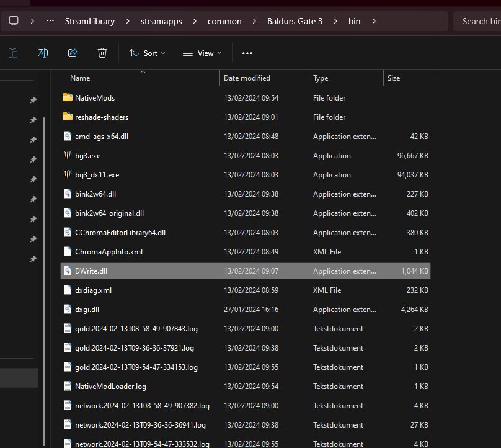Click the Size column header
This screenshot has height=448, width=501.
394,78
